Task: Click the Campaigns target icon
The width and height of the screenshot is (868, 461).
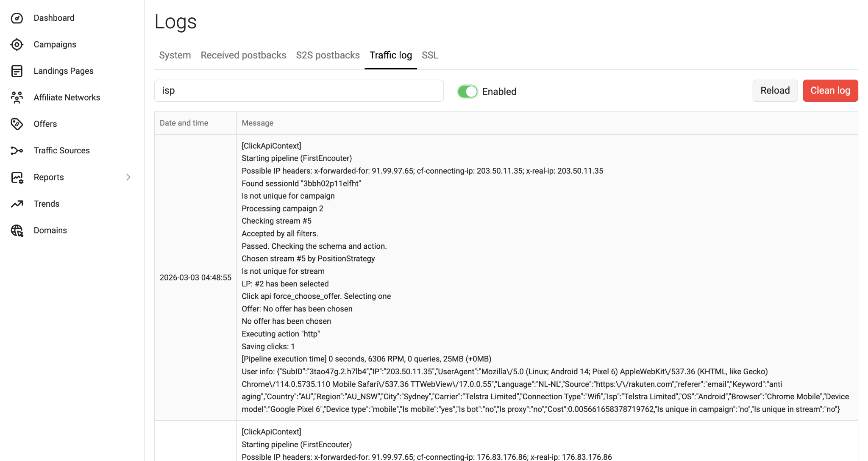Action: pos(17,44)
